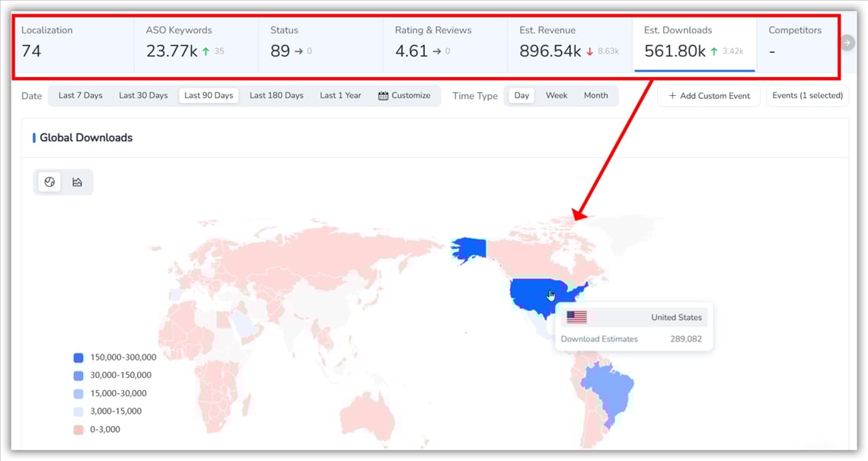Switch to the line chart view icon
The image size is (868, 461).
[x=76, y=181]
